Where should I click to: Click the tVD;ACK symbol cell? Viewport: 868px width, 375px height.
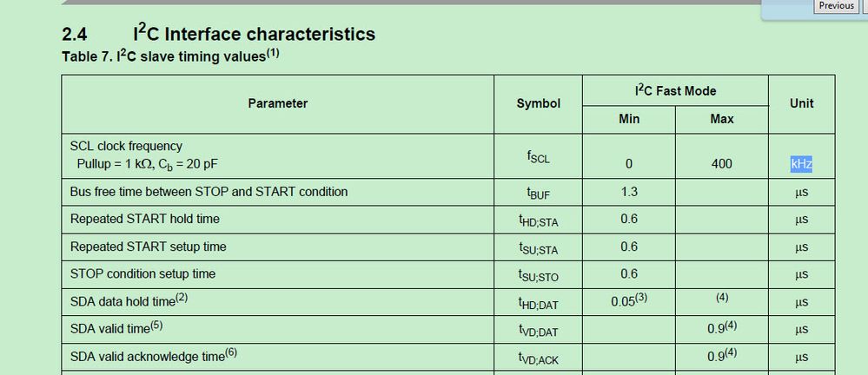tap(538, 358)
